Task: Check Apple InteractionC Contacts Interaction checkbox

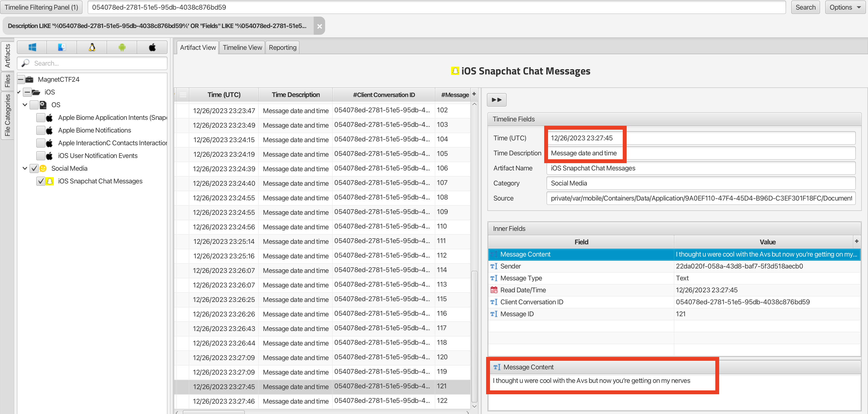Action: [41, 143]
